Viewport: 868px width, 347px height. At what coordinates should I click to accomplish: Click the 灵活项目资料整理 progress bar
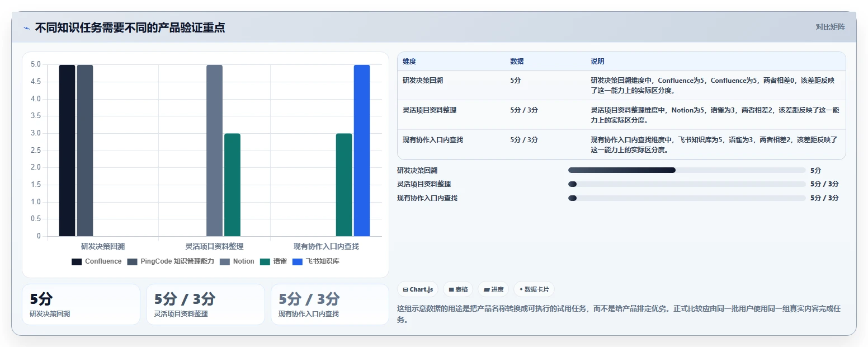(687, 184)
